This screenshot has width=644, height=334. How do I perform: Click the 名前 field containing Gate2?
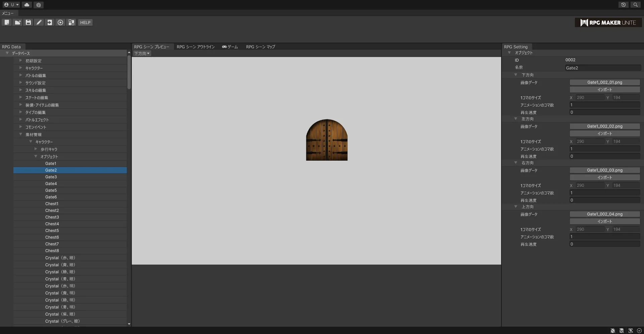603,68
